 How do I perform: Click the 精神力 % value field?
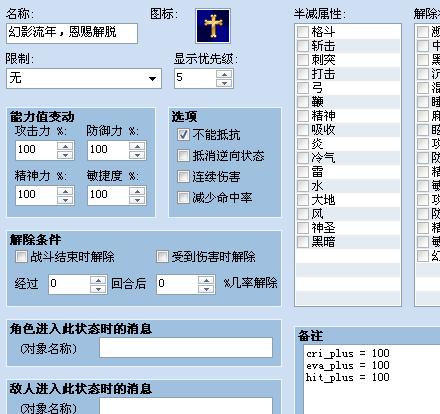tap(37, 195)
